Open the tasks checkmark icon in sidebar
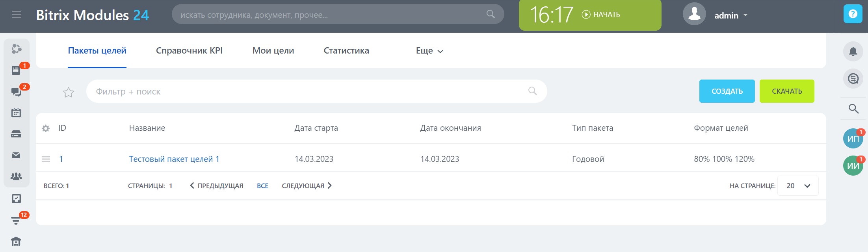The height and width of the screenshot is (252, 868). tap(16, 198)
